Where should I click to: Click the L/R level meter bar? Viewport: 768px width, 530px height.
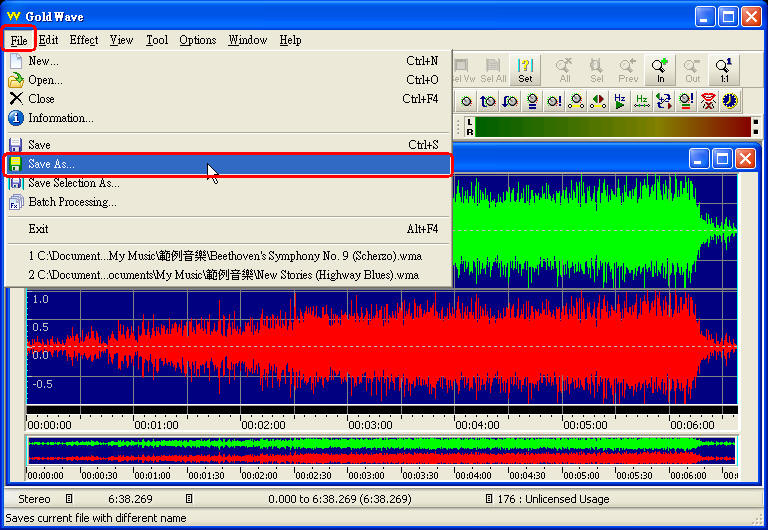pyautogui.click(x=612, y=127)
